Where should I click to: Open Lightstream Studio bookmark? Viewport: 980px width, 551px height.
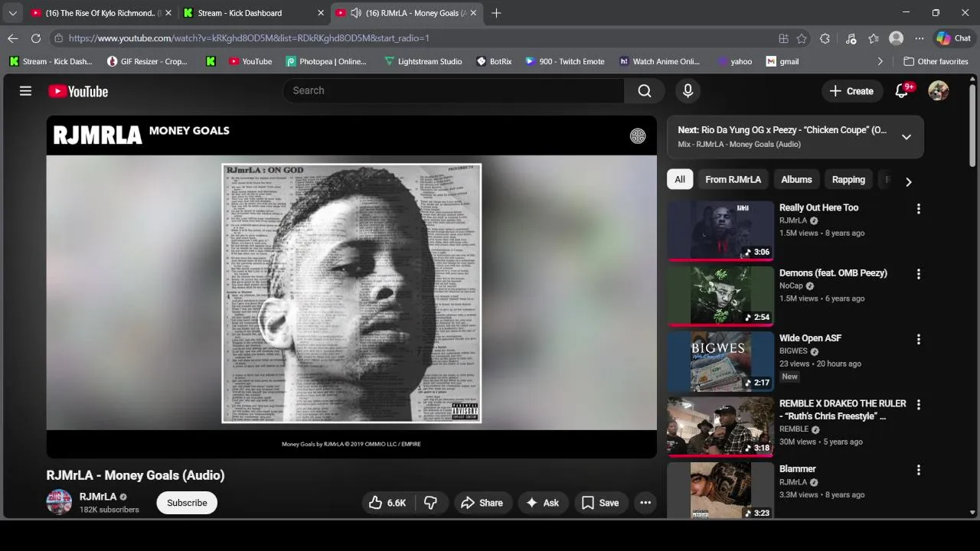(423, 61)
